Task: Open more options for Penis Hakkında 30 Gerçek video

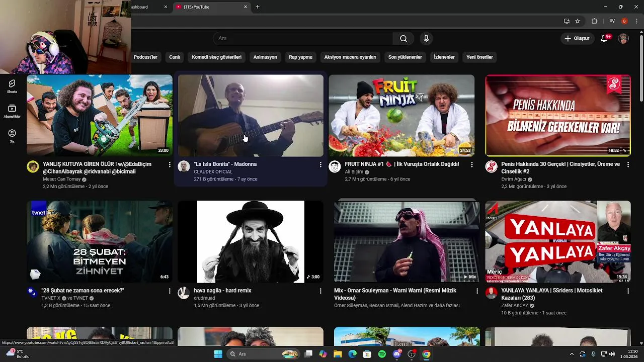Action: tap(628, 164)
